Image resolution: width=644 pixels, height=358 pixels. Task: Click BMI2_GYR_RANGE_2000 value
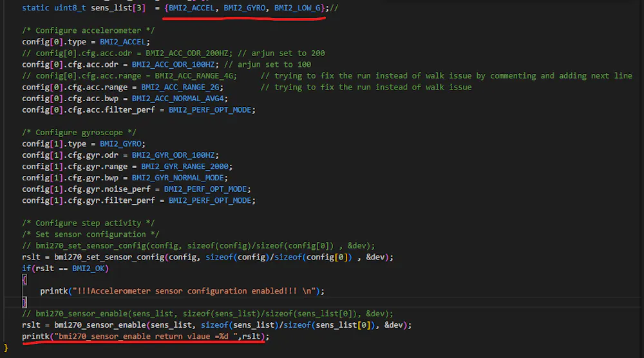click(184, 166)
